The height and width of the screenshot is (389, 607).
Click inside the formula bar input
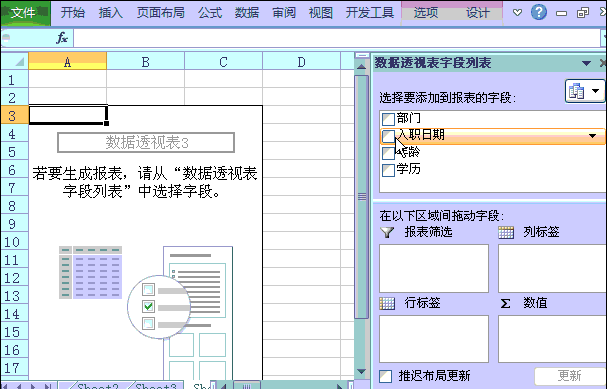click(336, 38)
